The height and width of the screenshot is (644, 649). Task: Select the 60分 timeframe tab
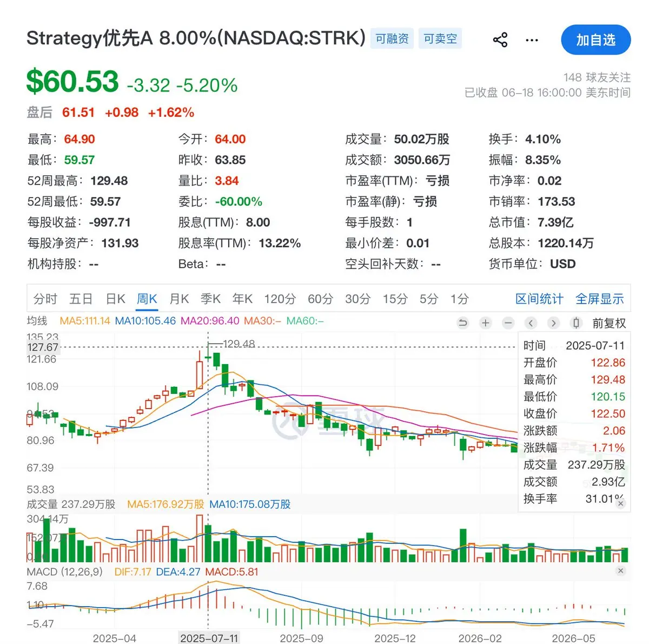coord(320,299)
